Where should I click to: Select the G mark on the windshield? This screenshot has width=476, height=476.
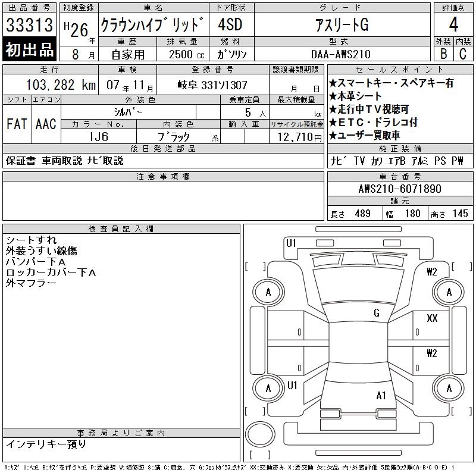click(377, 312)
